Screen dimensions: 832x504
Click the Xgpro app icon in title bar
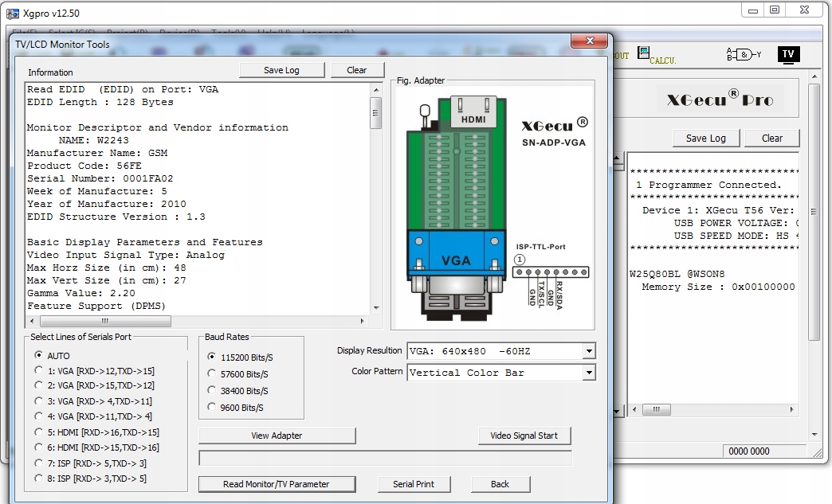point(13,14)
